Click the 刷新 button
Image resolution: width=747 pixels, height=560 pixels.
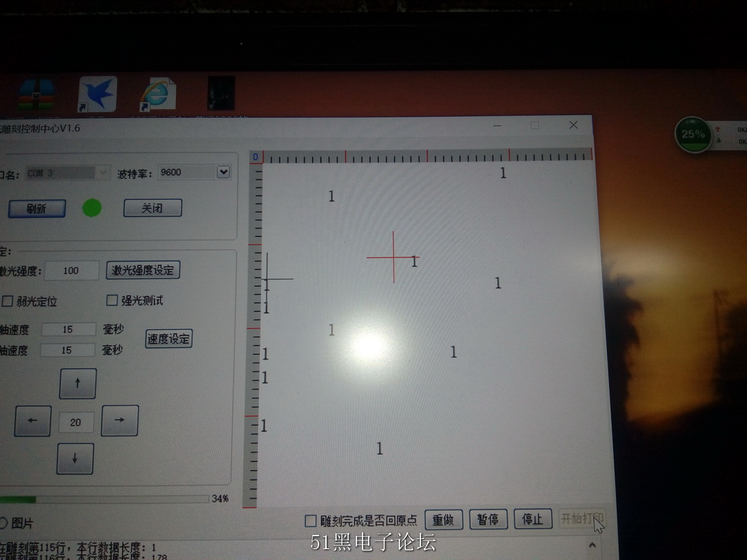37,208
